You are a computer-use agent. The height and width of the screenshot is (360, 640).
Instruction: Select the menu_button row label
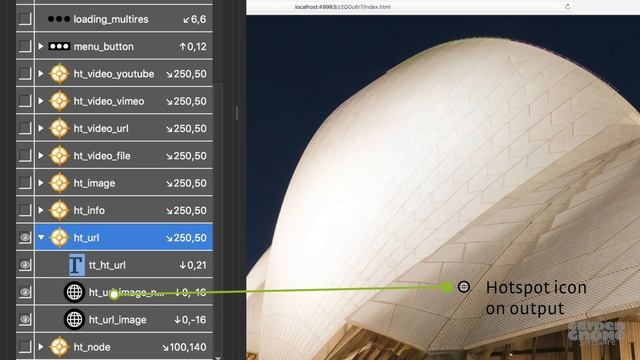(x=104, y=47)
